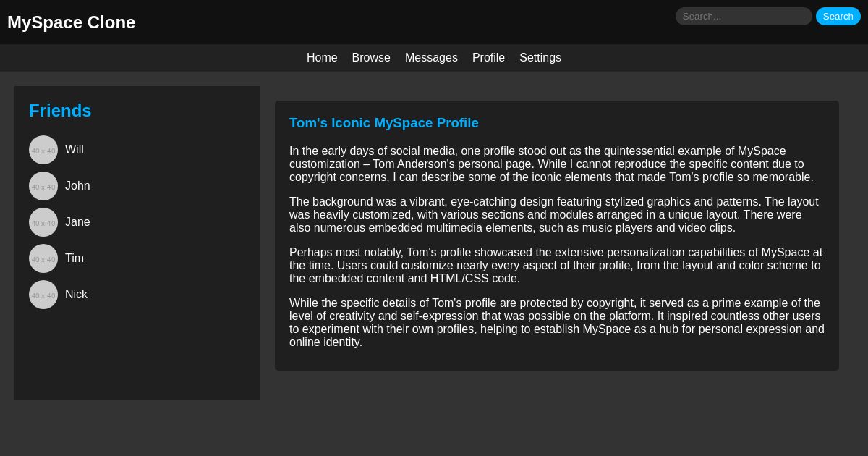Open Messages in the navigation bar

click(x=431, y=58)
